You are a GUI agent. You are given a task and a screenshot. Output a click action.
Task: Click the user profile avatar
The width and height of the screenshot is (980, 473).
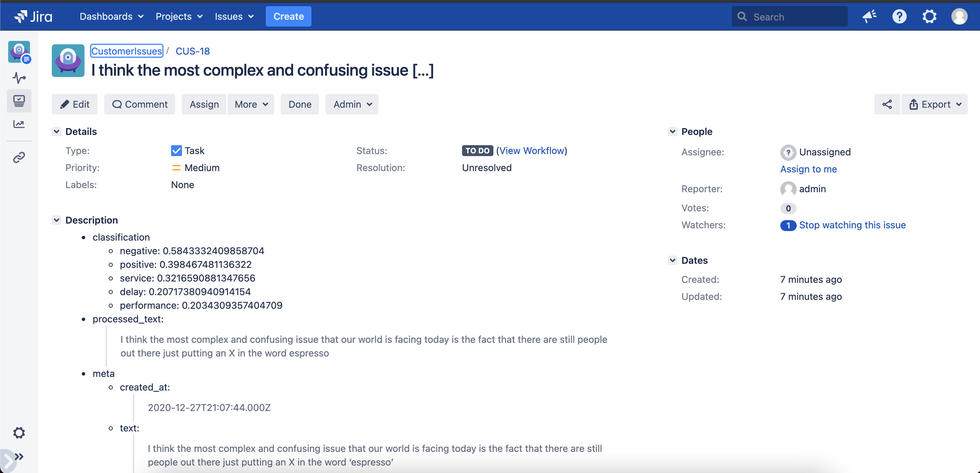959,16
